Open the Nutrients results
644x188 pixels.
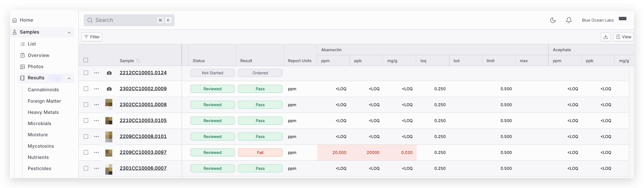(x=38, y=157)
